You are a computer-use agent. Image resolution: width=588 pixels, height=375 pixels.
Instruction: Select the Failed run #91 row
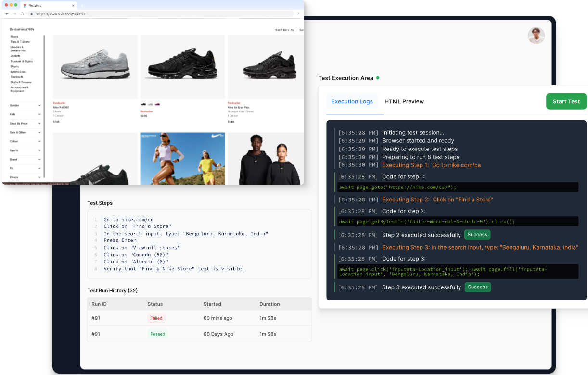199,318
